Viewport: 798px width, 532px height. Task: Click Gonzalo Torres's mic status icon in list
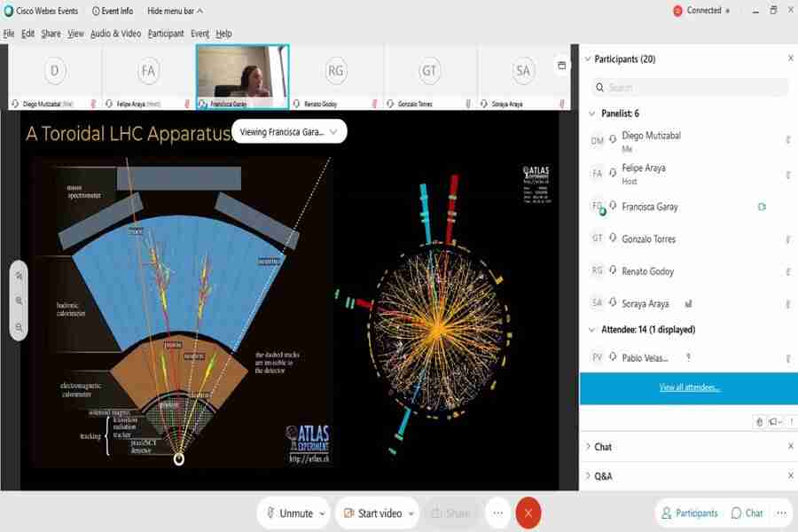pos(788,239)
